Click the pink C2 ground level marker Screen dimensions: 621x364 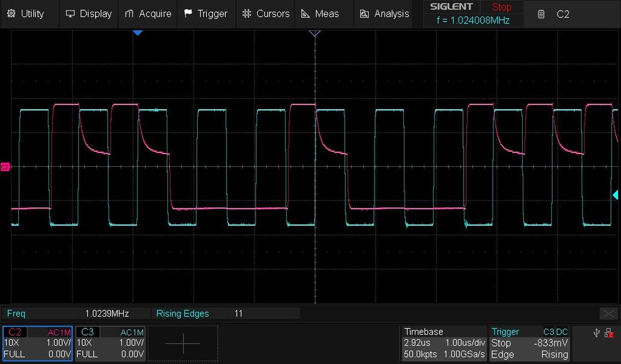pyautogui.click(x=5, y=167)
